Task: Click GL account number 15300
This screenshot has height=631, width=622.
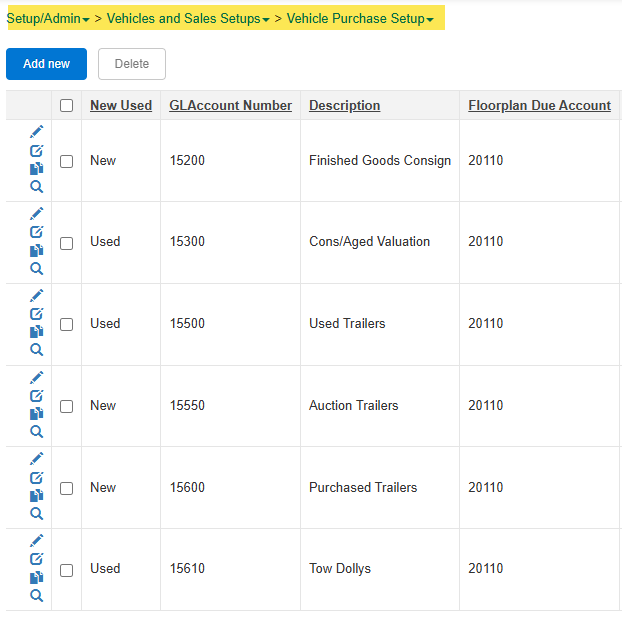Action: click(x=187, y=241)
